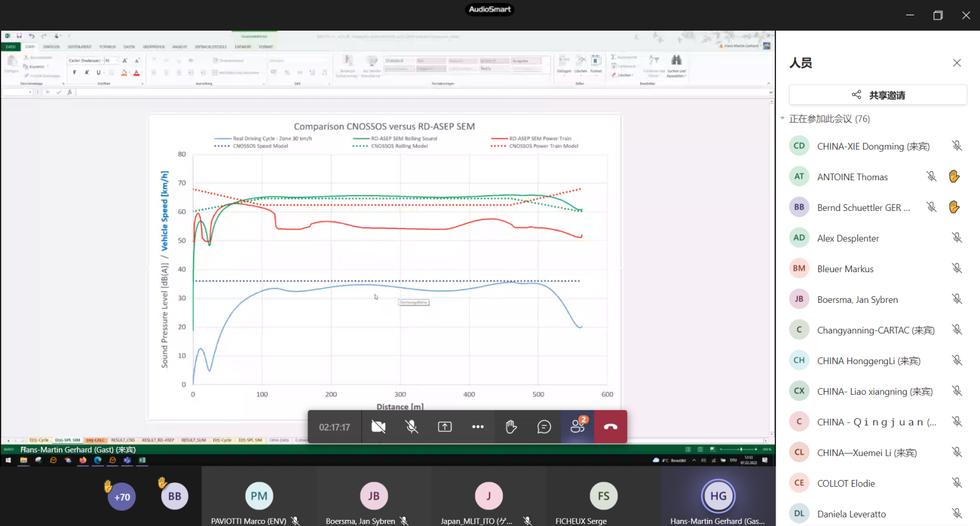Image resolution: width=980 pixels, height=526 pixels.
Task: Click muted mic icon next to Alex Desplenter
Action: point(957,238)
